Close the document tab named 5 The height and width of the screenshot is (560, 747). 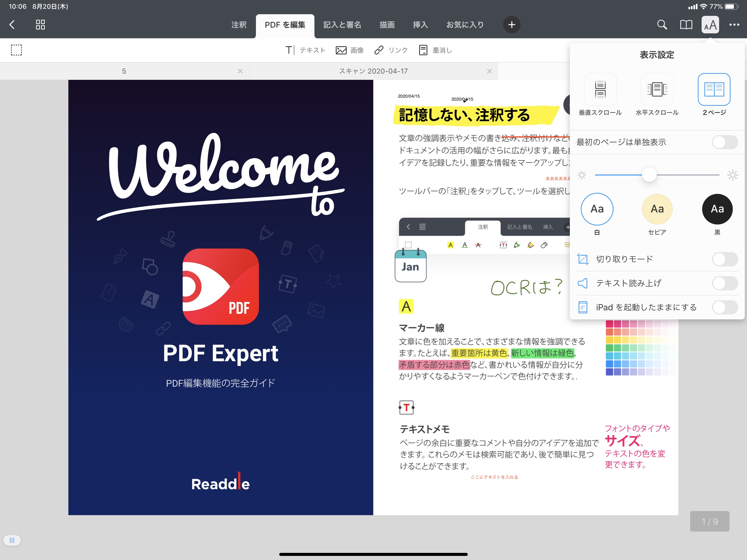tap(240, 71)
